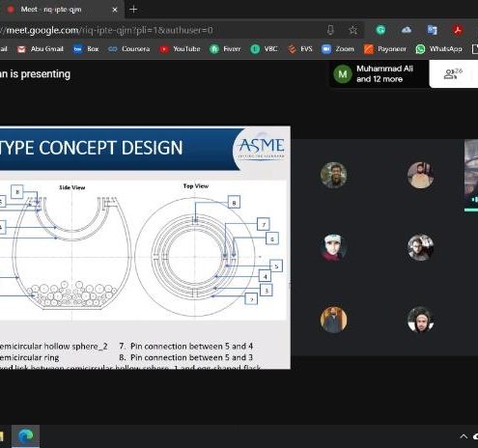Open the participants panel people icon
The width and height of the screenshot is (478, 448).
pyautogui.click(x=453, y=73)
